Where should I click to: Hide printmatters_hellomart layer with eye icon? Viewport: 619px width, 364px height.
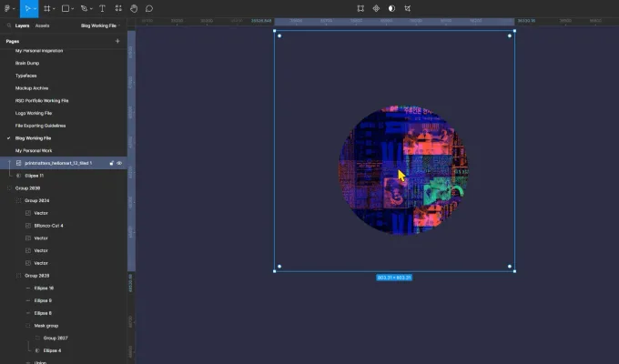point(119,163)
